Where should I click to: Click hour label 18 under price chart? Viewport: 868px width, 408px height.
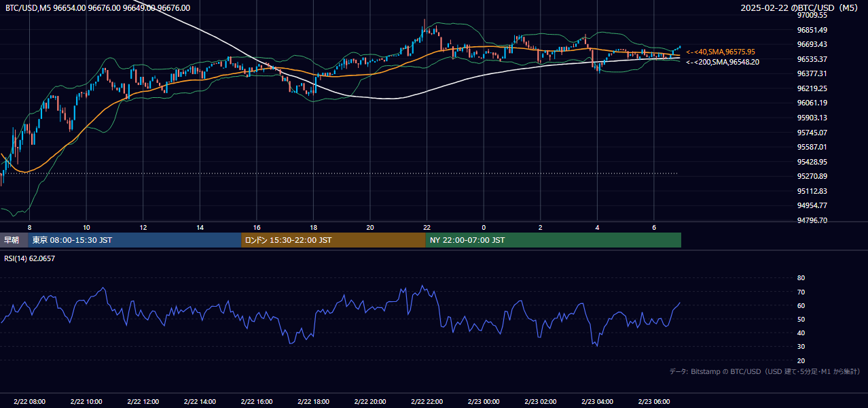pos(313,227)
